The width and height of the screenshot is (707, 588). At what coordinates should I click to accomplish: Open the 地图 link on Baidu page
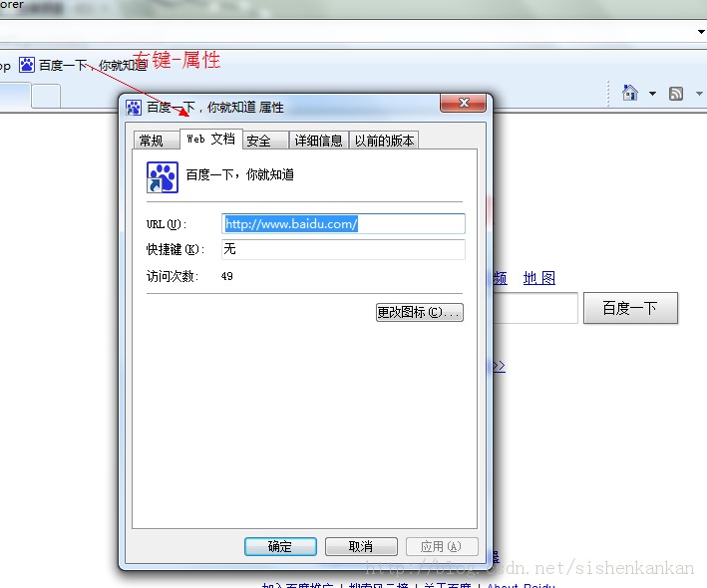click(x=539, y=278)
